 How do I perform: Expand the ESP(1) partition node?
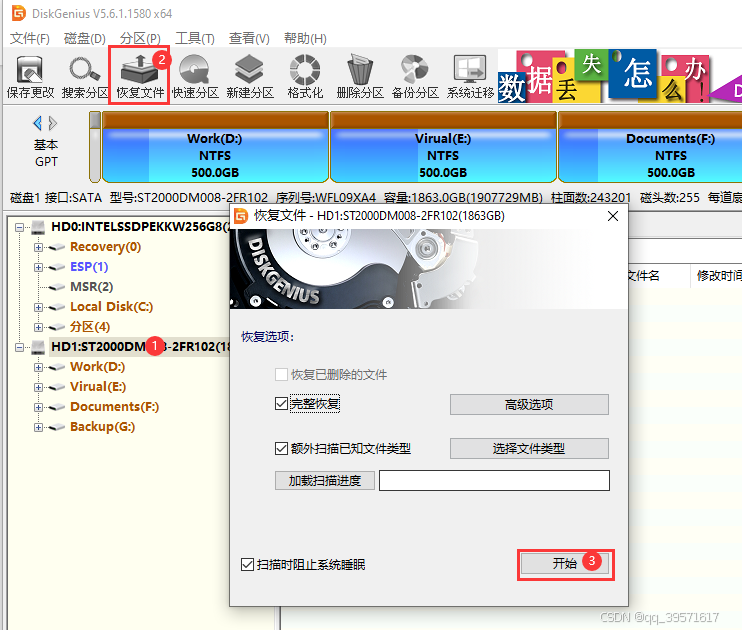pyautogui.click(x=38, y=267)
